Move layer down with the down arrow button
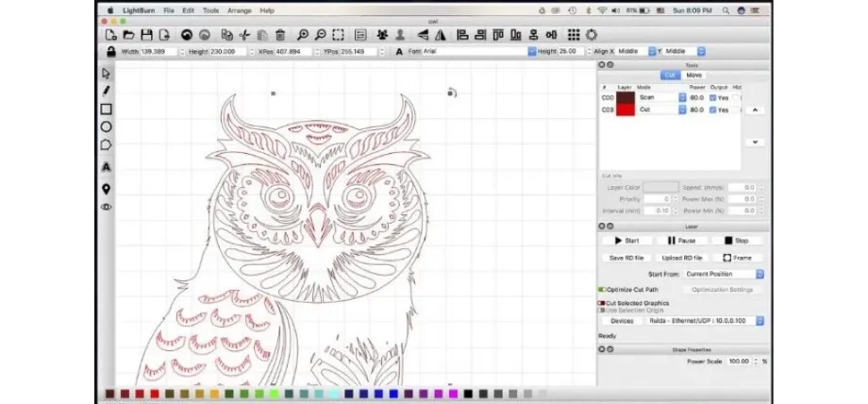 pos(755,143)
